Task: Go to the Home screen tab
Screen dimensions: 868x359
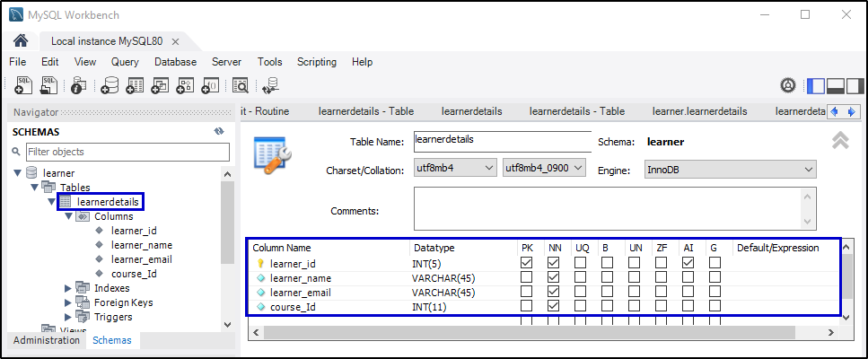Action: (21, 41)
